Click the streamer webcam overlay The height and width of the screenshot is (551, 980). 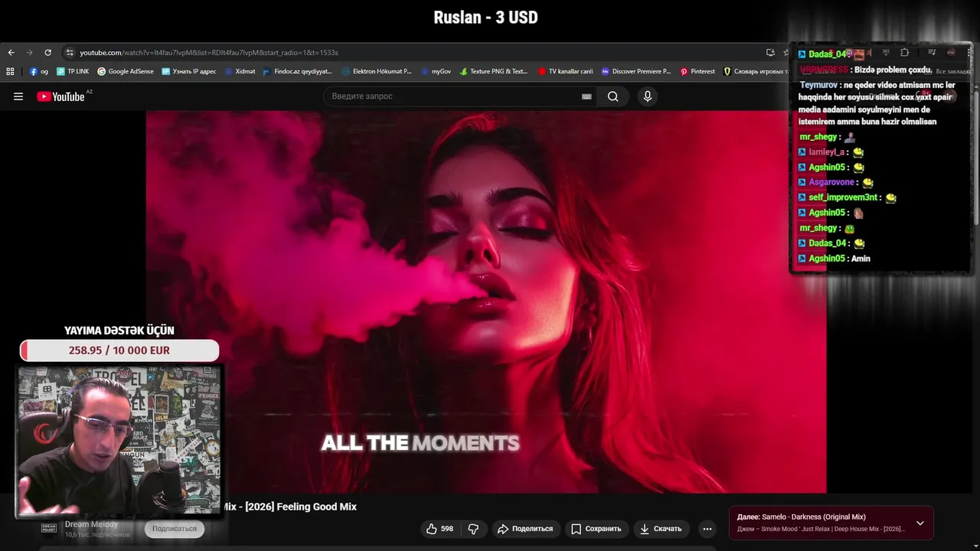coord(119,442)
